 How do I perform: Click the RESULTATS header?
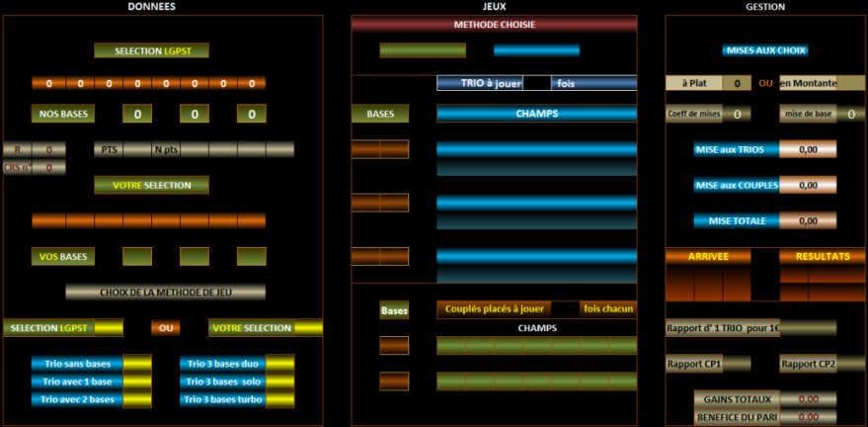(822, 256)
